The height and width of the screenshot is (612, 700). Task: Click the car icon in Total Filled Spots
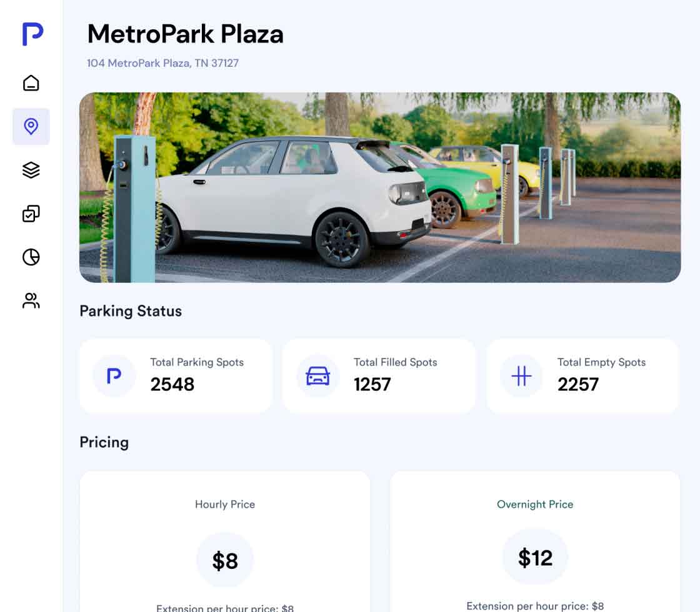coord(318,375)
